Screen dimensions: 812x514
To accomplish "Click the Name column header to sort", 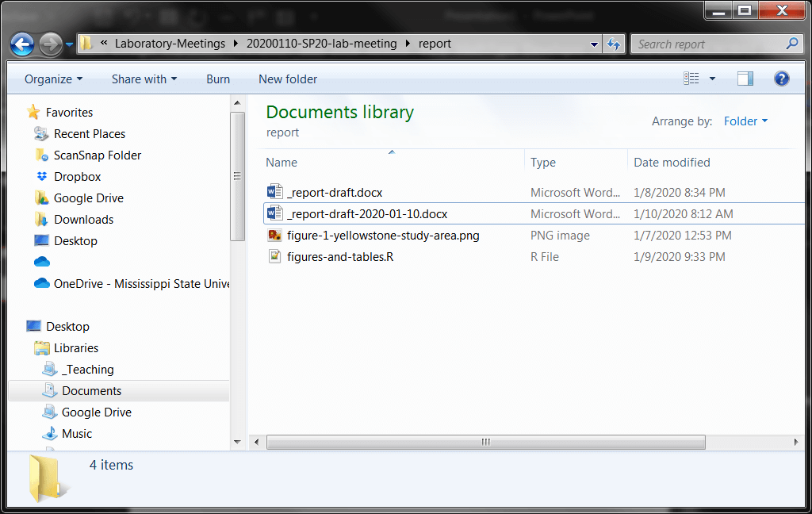I will tap(282, 162).
